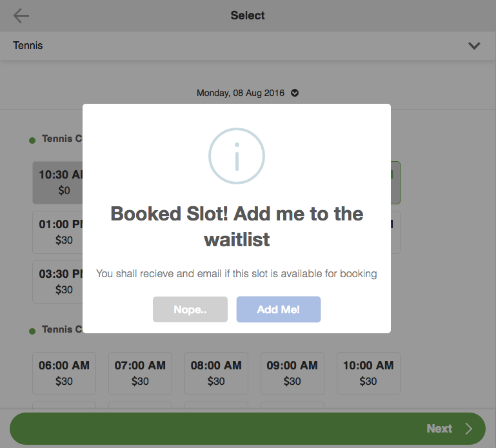This screenshot has height=448, width=496.
Task: Select the 01:00 PM $30 slot
Action: 58,232
